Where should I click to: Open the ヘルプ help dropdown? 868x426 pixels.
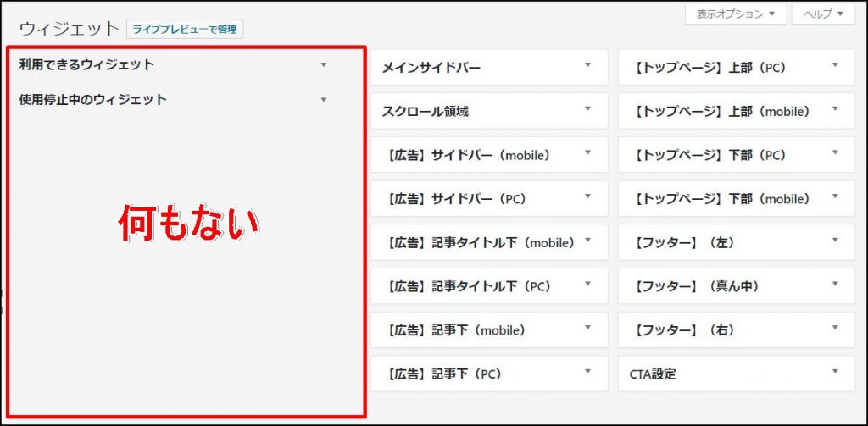[x=823, y=14]
